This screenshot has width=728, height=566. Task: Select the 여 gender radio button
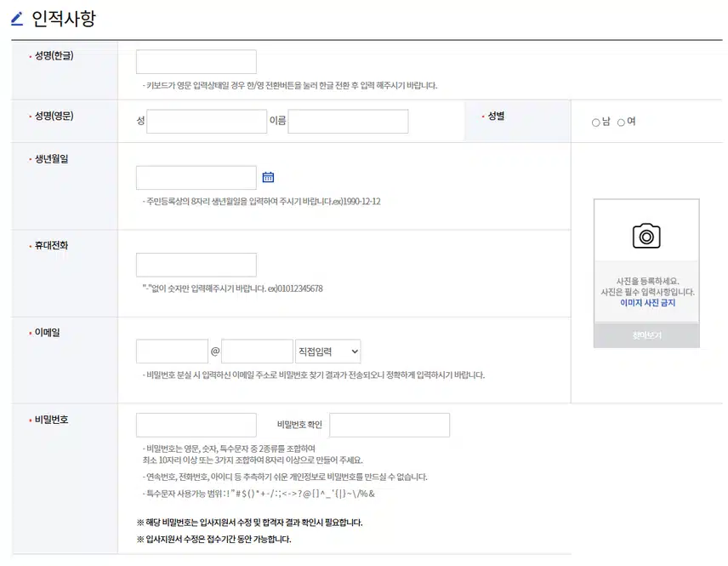coord(621,123)
